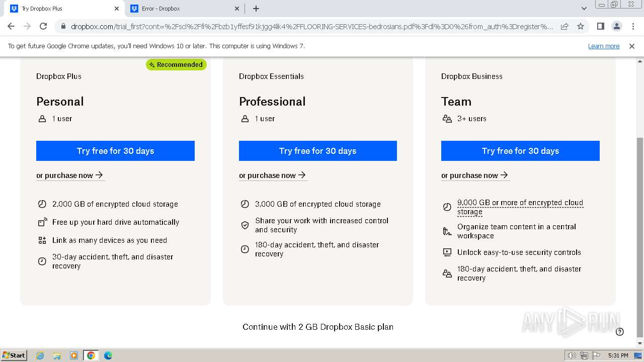The width and height of the screenshot is (644, 362).
Task: Start the Personal plan 30-day free trial
Action: [115, 151]
